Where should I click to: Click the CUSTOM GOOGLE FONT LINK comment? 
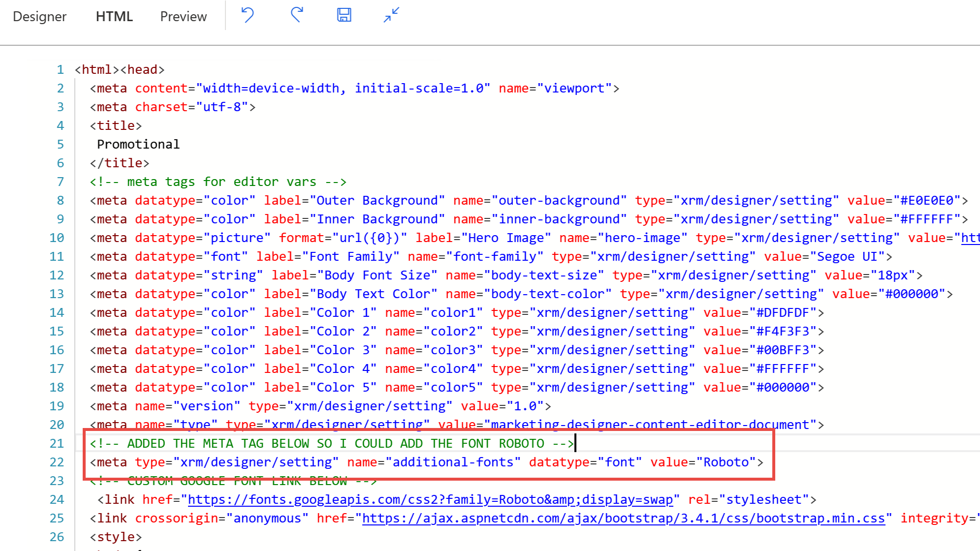[231, 481]
